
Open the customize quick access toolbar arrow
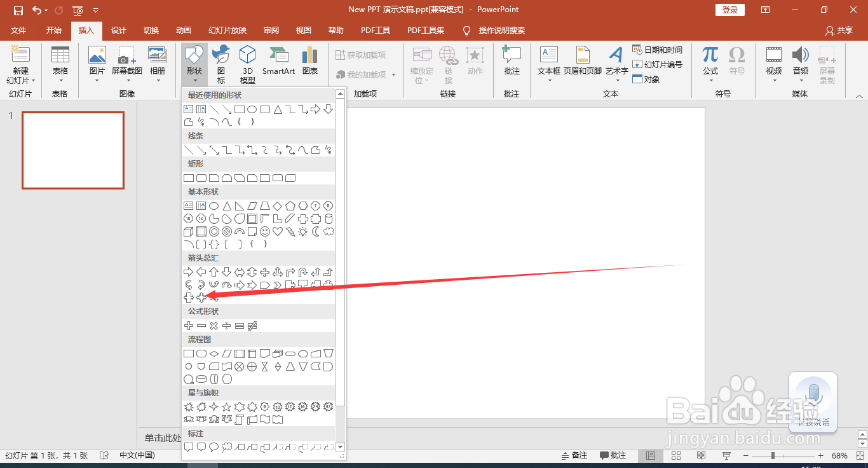pos(96,10)
